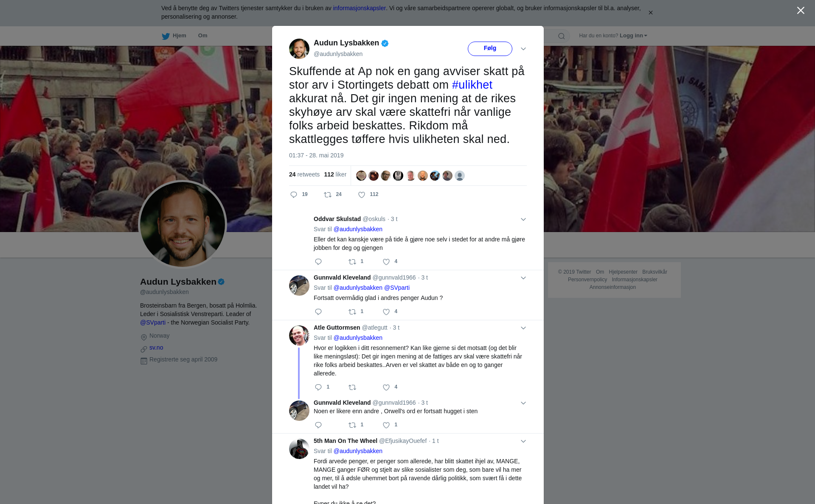Open the Om menu item

pos(202,36)
